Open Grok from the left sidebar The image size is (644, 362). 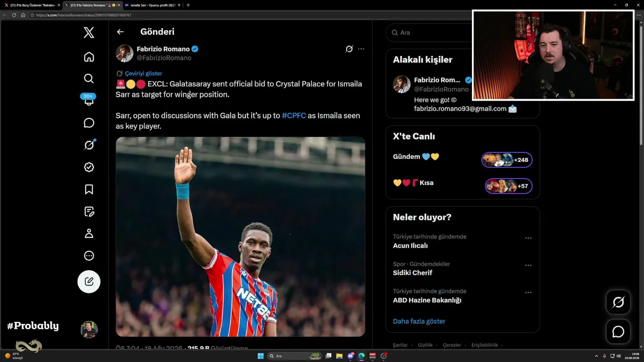point(89,145)
